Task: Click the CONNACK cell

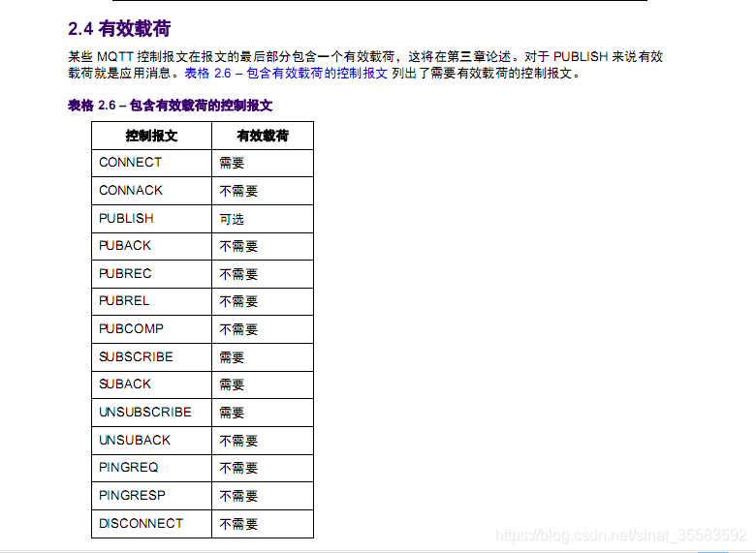Action: pos(151,191)
